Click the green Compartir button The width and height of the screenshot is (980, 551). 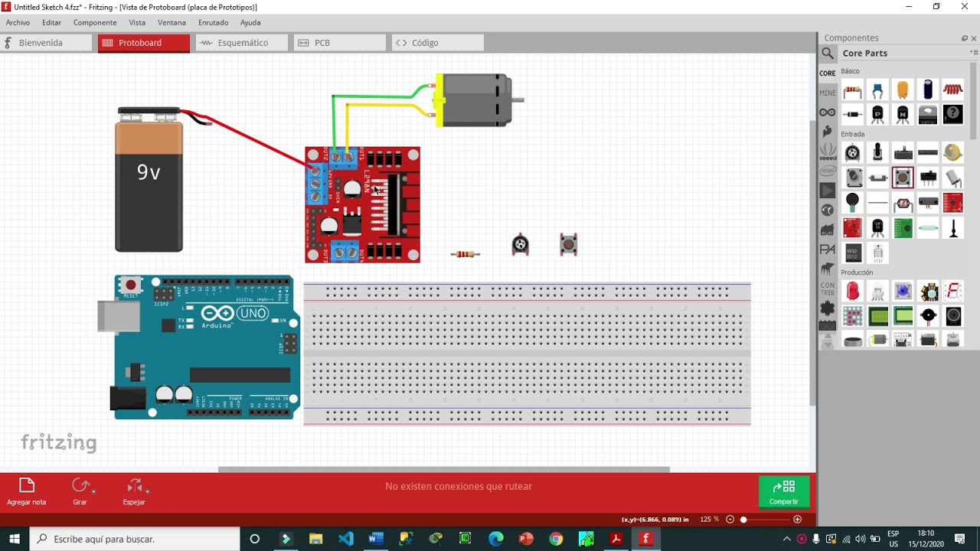coord(784,492)
